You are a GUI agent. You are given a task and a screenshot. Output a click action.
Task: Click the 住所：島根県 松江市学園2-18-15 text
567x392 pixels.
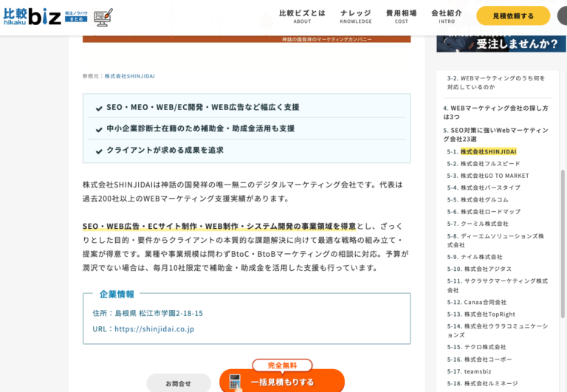148,313
